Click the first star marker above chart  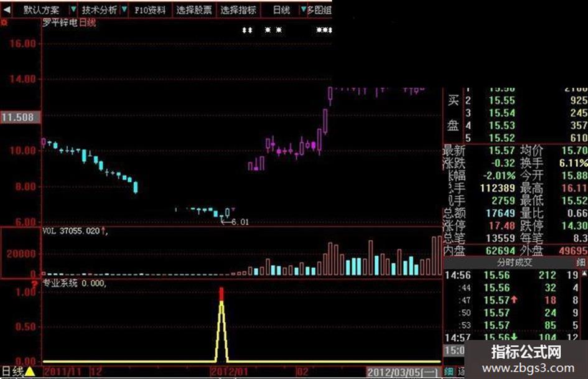(x=268, y=30)
